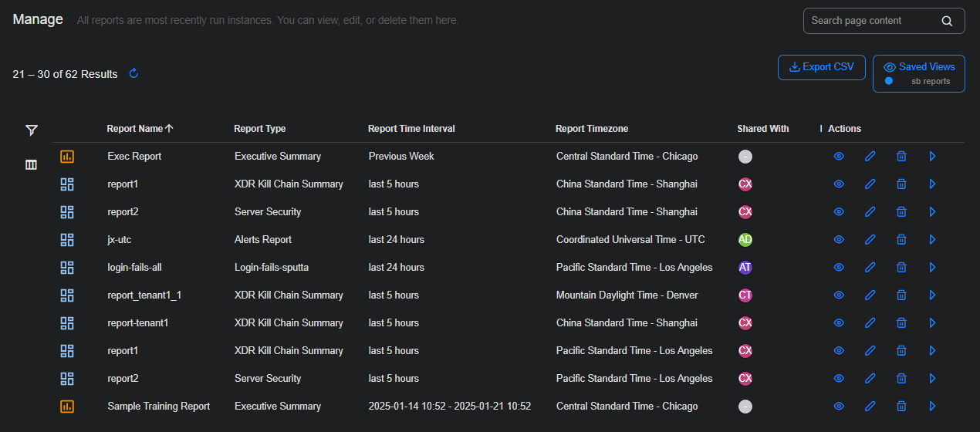Image resolution: width=980 pixels, height=432 pixels.
Task: Sort by the Report Type column header
Action: click(259, 129)
